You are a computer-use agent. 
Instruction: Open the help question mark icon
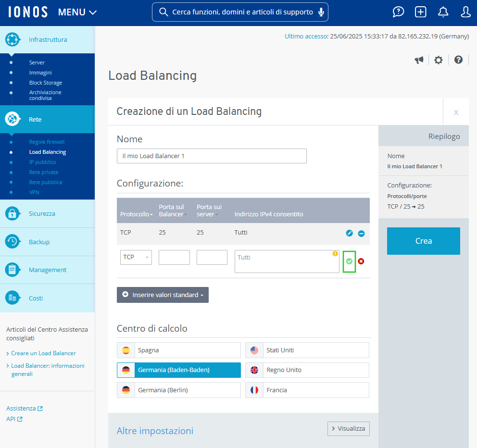458,60
